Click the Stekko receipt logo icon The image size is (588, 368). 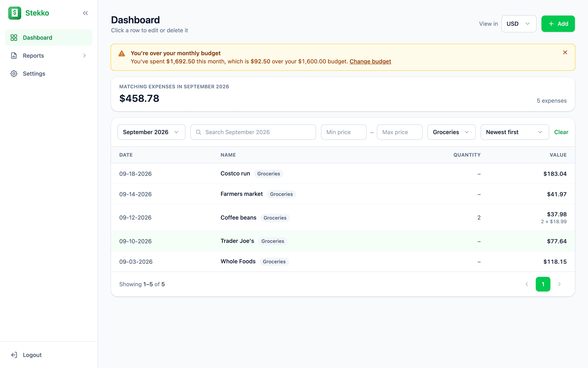pyautogui.click(x=14, y=13)
